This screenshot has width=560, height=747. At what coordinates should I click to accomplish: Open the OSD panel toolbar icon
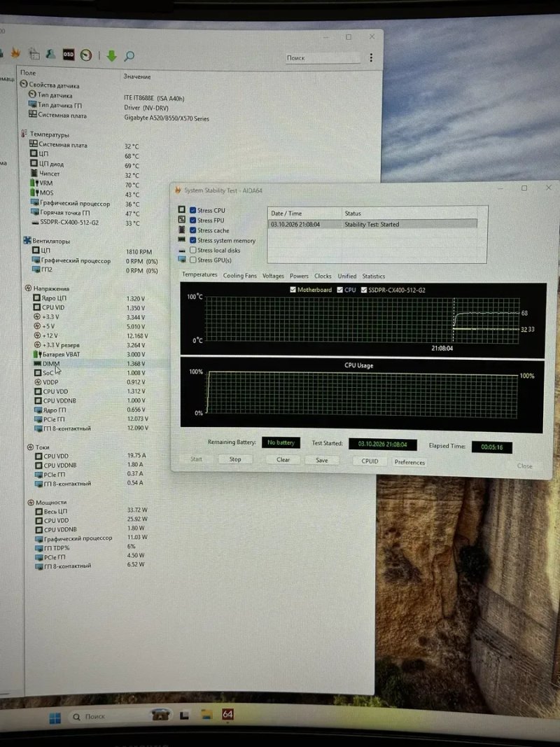[x=69, y=55]
